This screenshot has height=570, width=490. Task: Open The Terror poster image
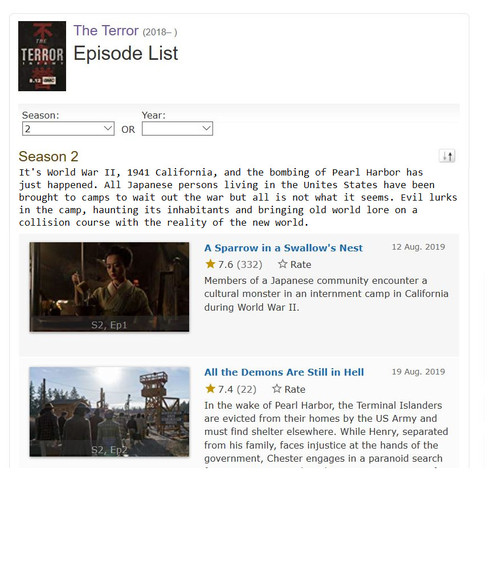coord(42,56)
